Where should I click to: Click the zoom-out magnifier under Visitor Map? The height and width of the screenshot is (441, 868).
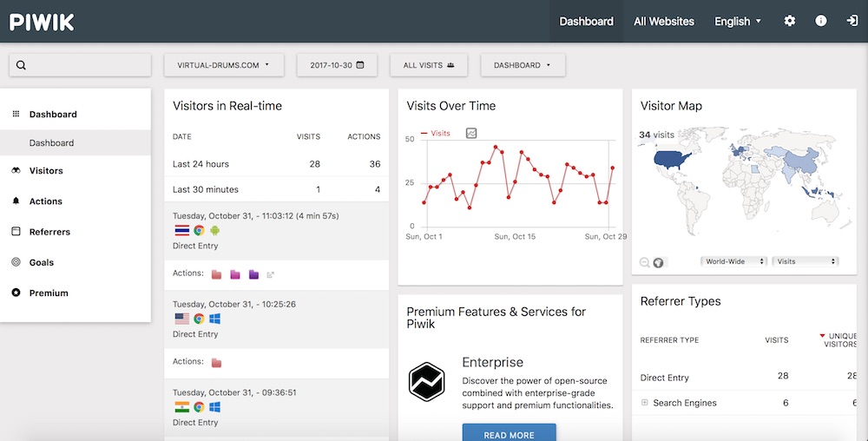[644, 262]
